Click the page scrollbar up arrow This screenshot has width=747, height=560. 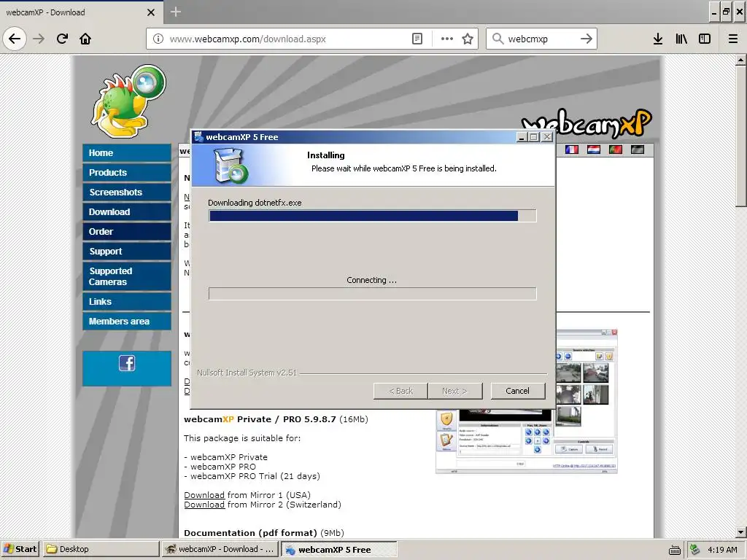click(740, 61)
